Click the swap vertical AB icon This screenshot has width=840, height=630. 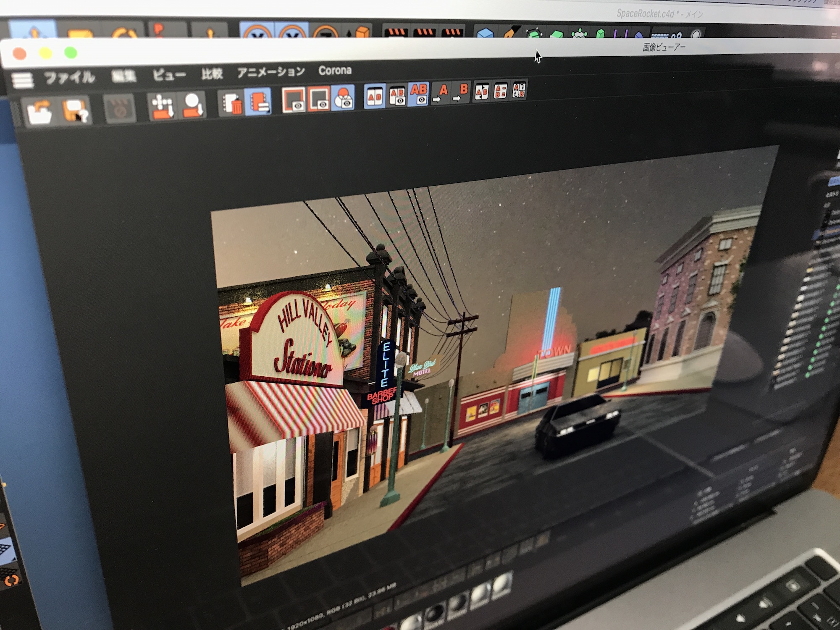point(519,90)
